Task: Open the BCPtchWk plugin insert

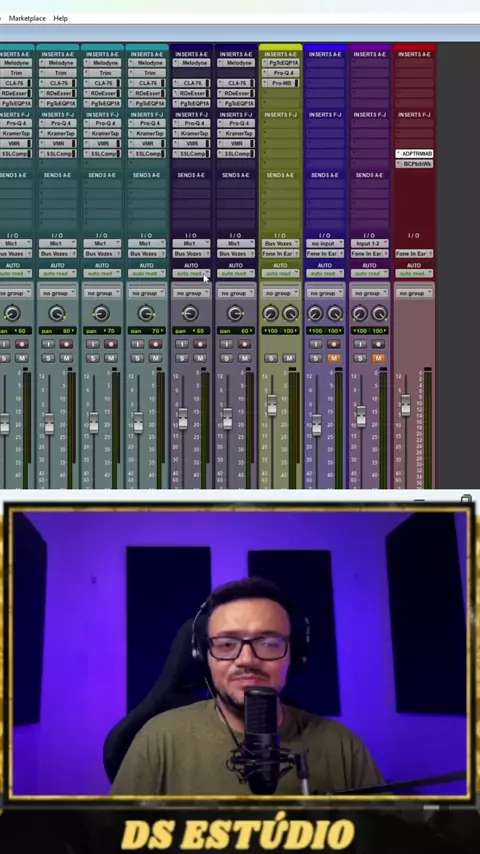Action: 415,164
